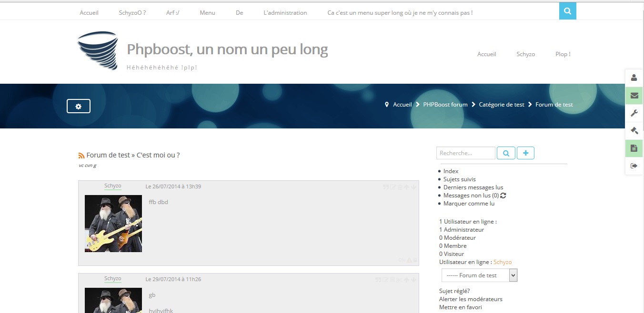Click the gear settings button in banner
This screenshot has height=313, width=644.
[x=79, y=107]
